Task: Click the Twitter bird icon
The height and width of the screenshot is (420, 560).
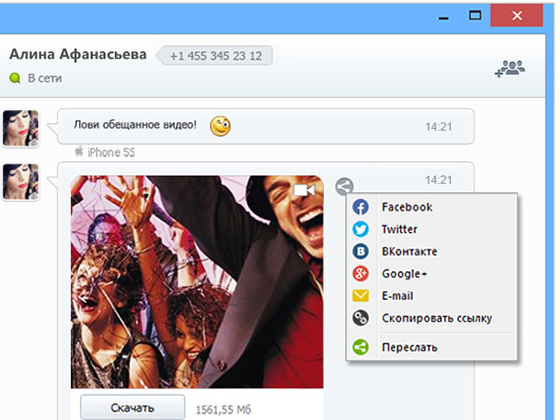Action: (360, 229)
